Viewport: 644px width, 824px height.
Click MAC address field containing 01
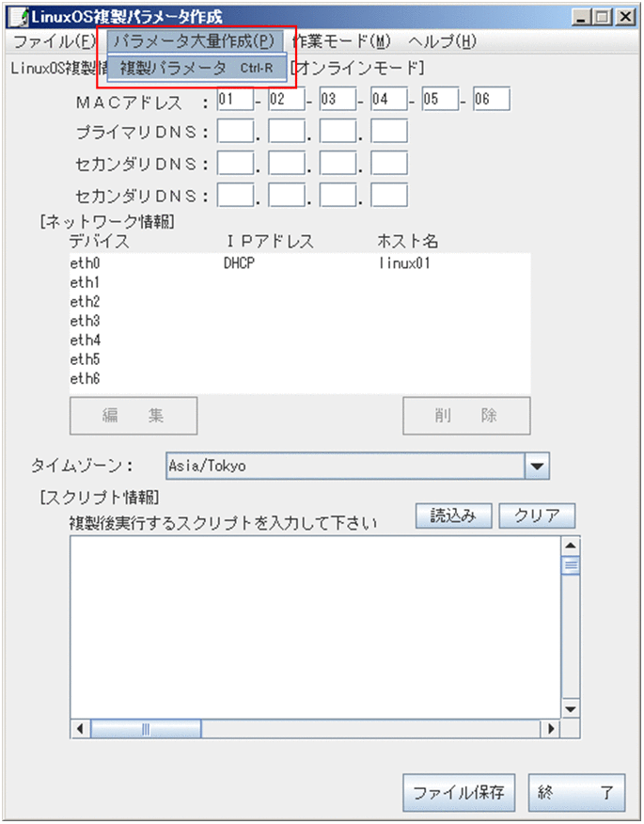point(235,99)
